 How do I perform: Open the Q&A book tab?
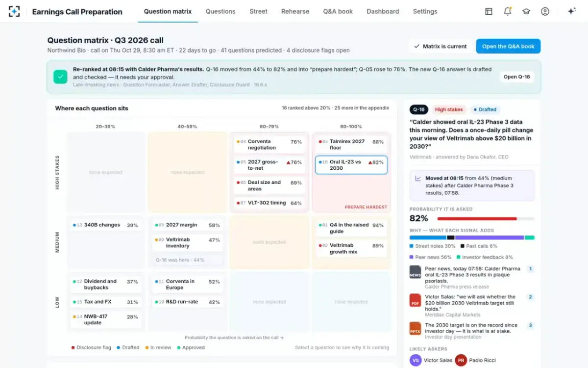(338, 11)
